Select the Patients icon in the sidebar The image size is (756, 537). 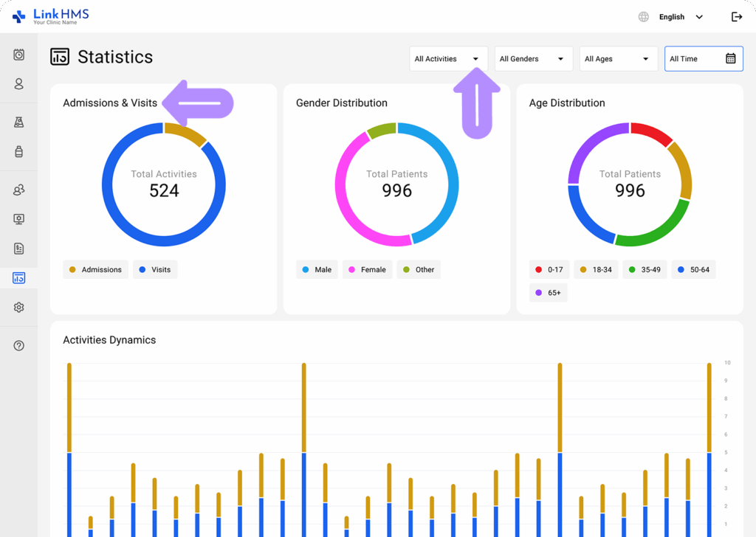tap(18, 84)
